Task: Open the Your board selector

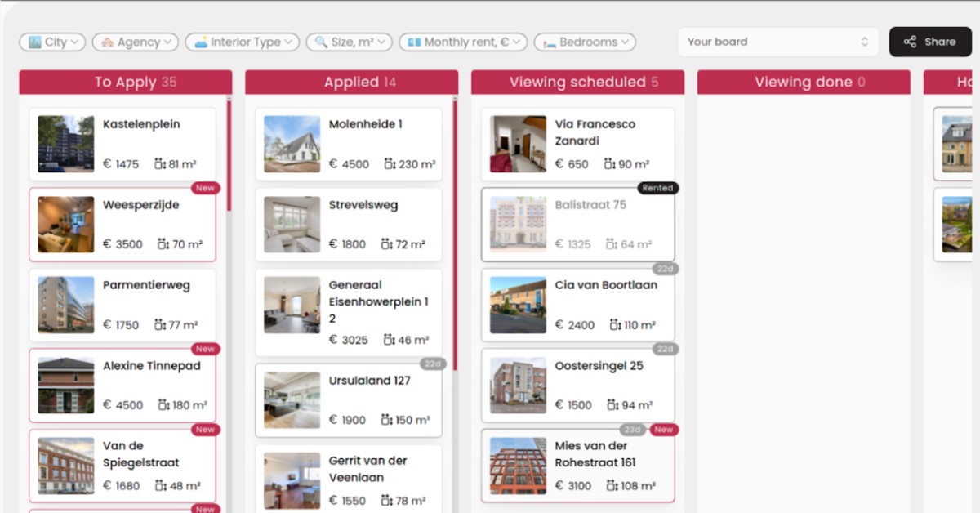Action: (x=778, y=42)
